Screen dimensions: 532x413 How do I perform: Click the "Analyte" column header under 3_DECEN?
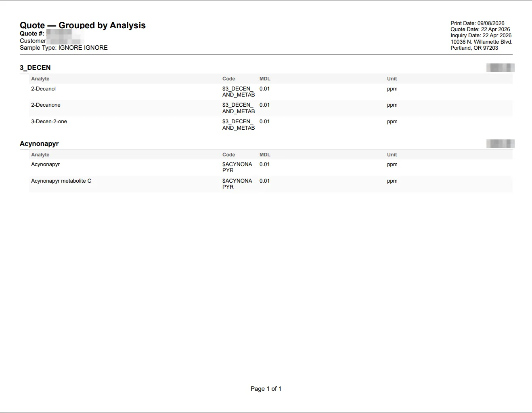[x=40, y=79]
